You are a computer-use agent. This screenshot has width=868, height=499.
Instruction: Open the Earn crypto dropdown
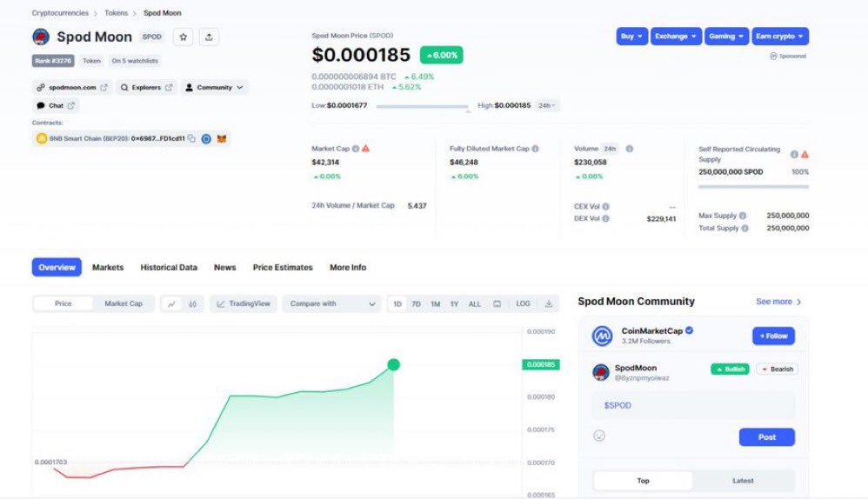[x=780, y=37]
